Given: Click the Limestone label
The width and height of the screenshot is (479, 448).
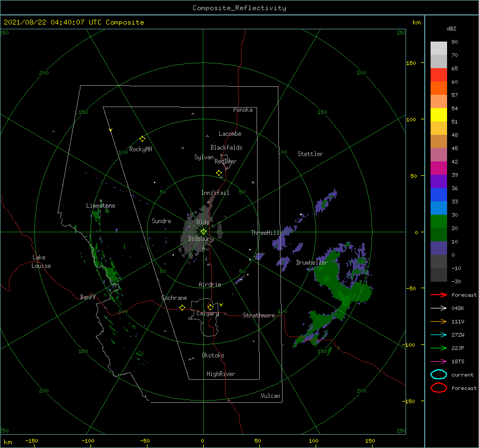Looking at the screenshot, I should click(101, 206).
